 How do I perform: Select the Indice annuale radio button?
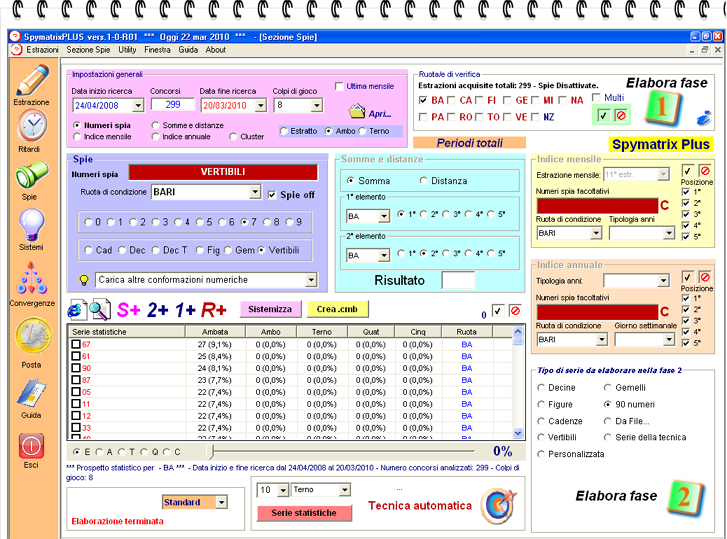coord(155,136)
